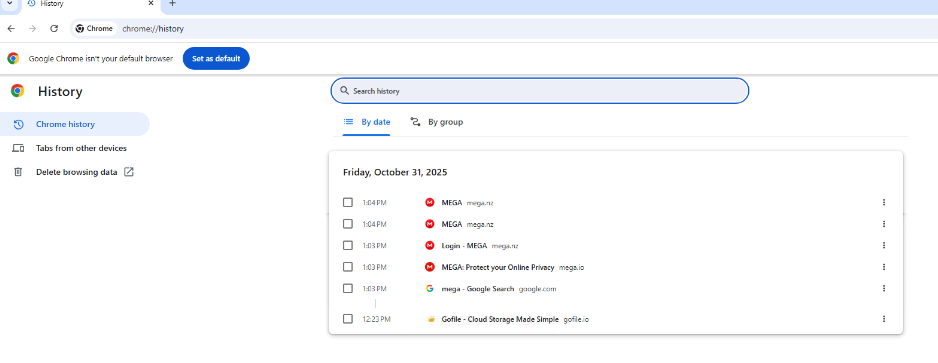This screenshot has height=363, width=938.
Task: Open three-dot menu for MEGA: Protect your Online Privacy
Action: point(884,267)
